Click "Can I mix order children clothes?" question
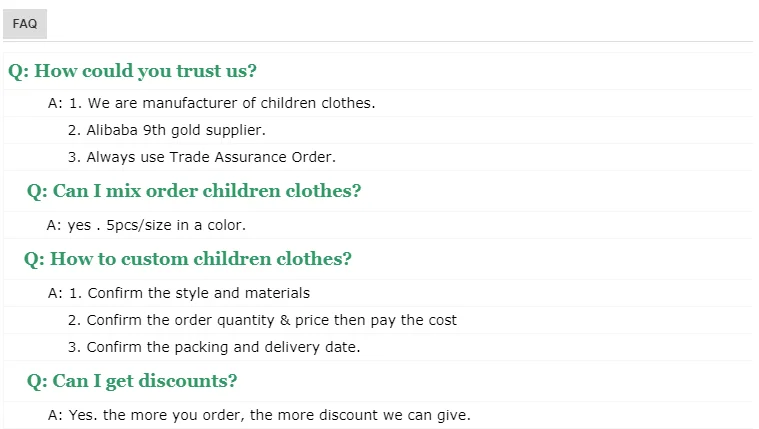The image size is (759, 429). pos(206,191)
